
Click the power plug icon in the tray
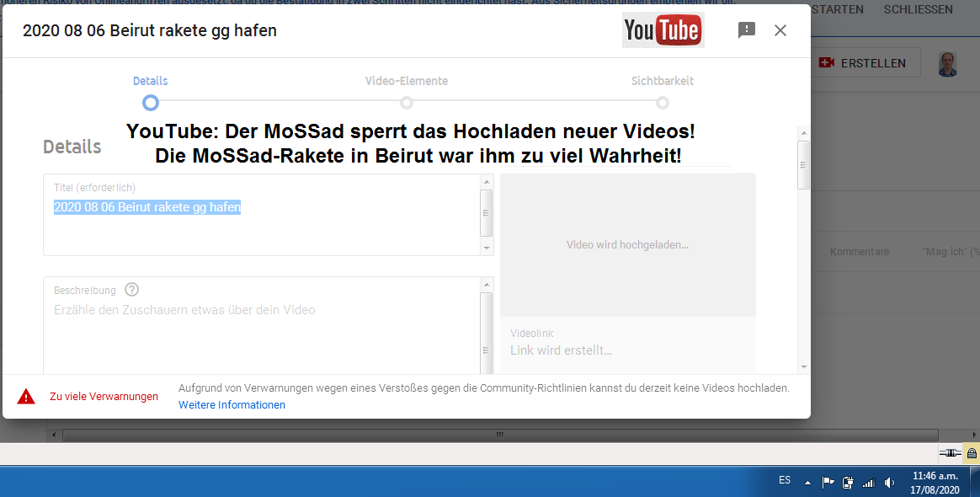click(x=848, y=481)
